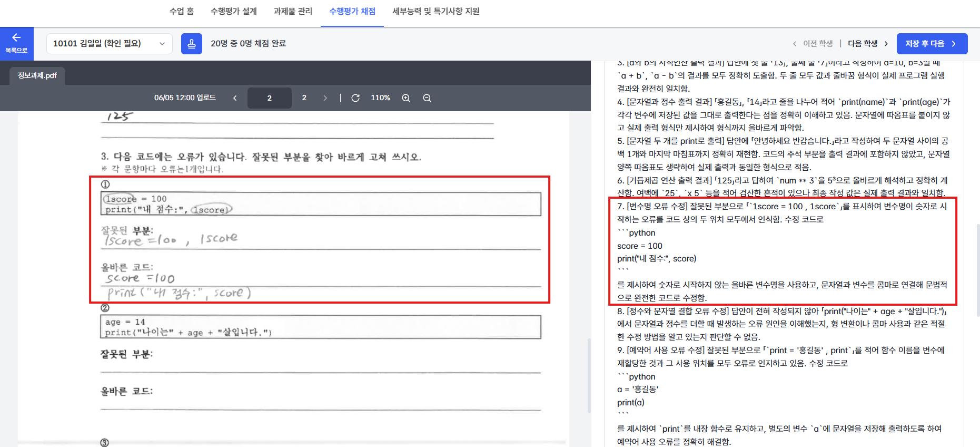Go to 이전 학생
This screenshot has width=980, height=447.
click(x=813, y=44)
